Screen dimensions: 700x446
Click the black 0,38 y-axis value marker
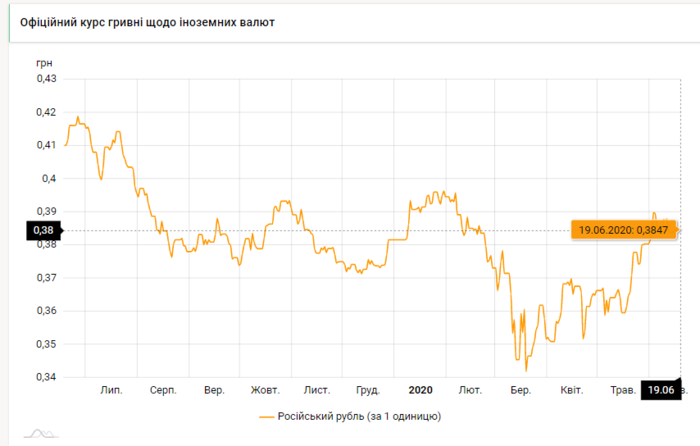click(46, 230)
